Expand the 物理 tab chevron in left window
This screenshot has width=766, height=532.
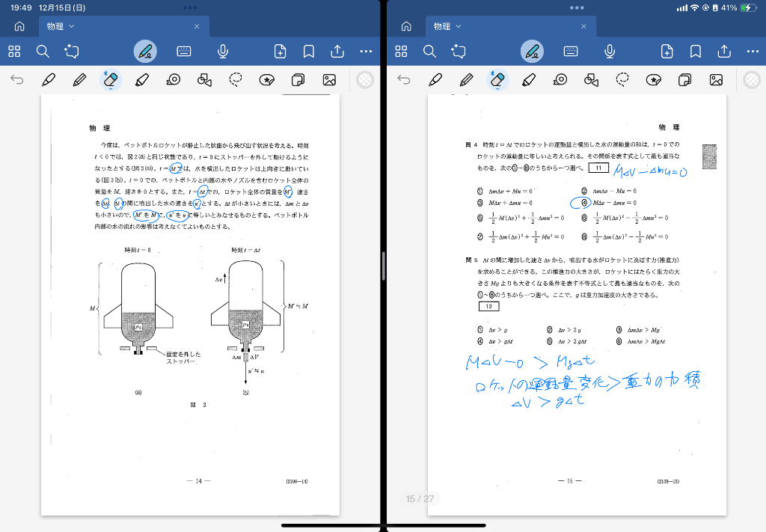click(x=72, y=26)
